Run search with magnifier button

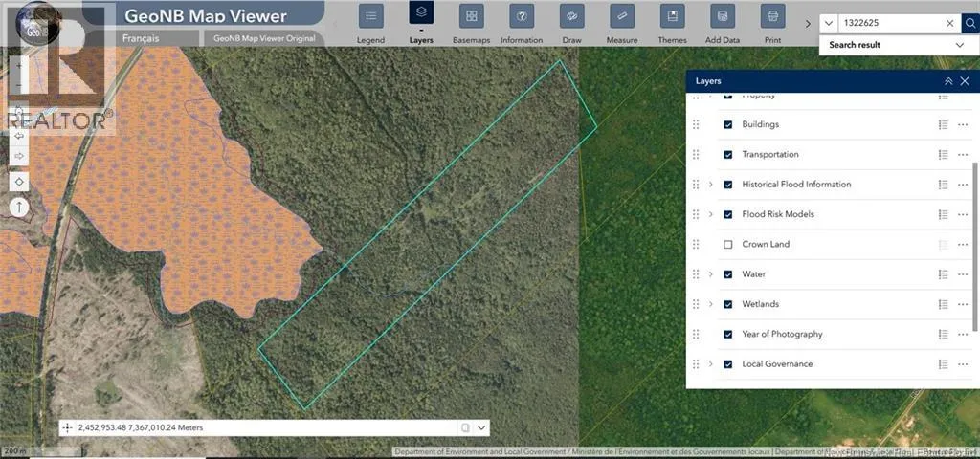point(970,23)
